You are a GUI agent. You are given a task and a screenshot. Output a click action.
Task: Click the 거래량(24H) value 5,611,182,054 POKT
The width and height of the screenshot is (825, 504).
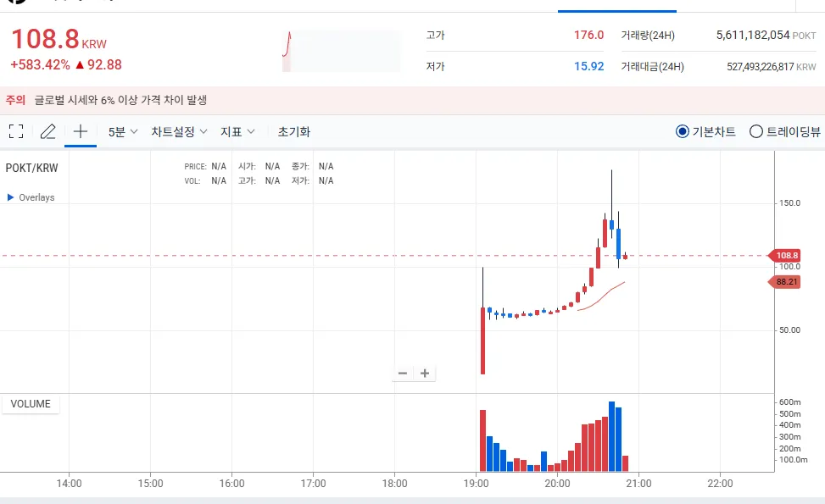tap(766, 36)
